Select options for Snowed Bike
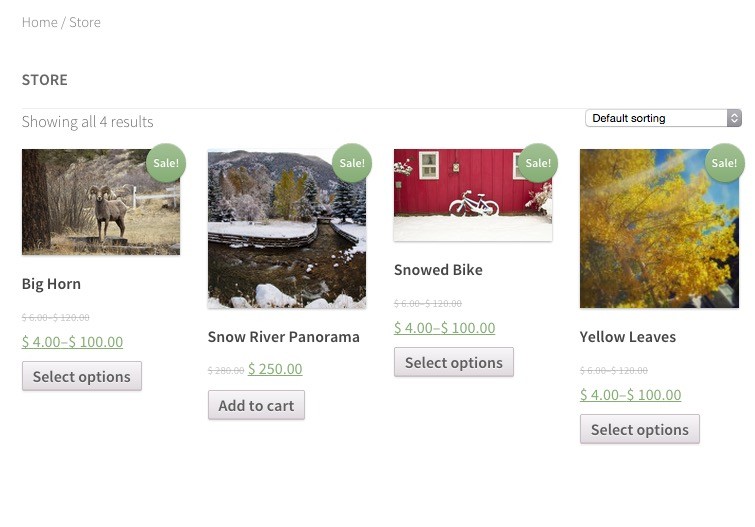 [x=454, y=362]
